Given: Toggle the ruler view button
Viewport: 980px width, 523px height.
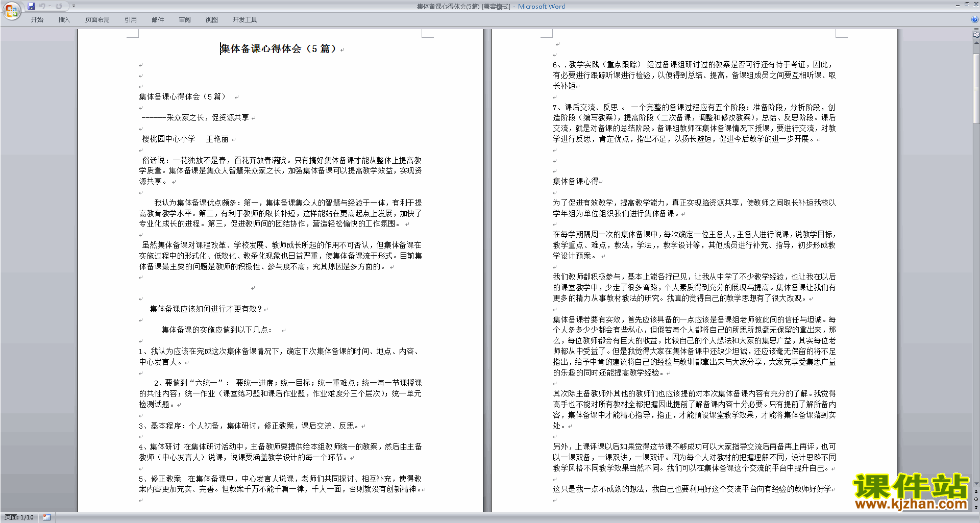Looking at the screenshot, I should [976, 35].
